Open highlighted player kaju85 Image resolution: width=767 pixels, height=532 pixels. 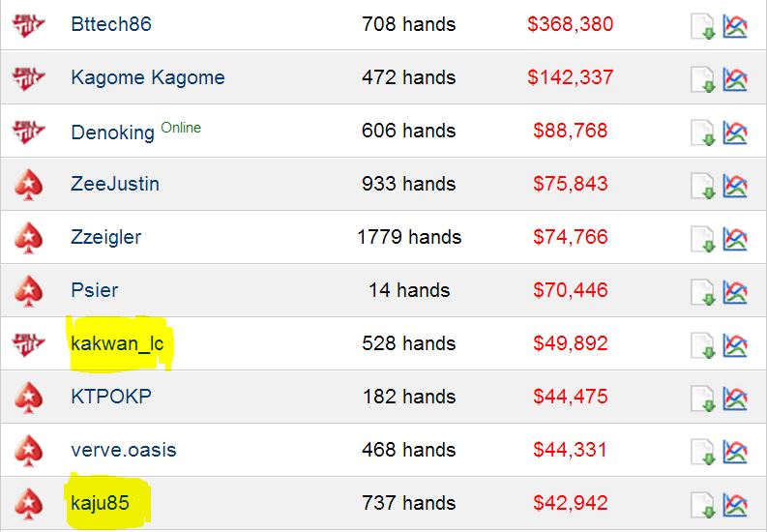click(x=100, y=503)
